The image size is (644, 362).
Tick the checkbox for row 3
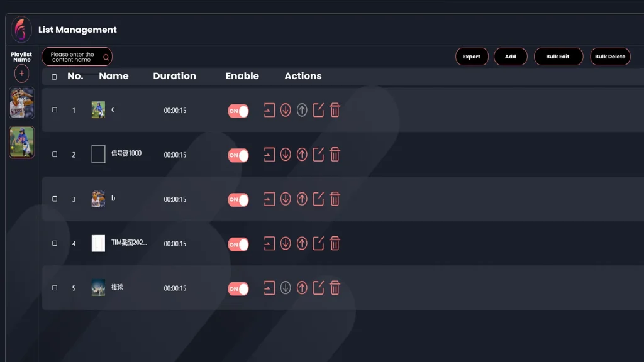tap(54, 199)
